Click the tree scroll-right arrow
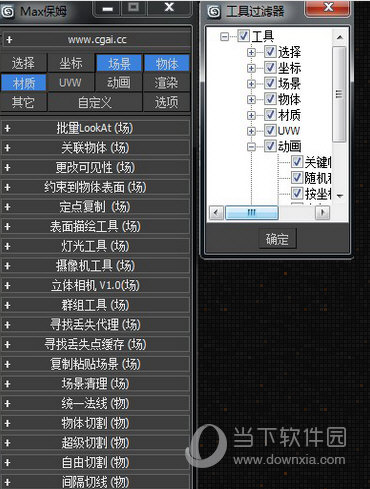Image resolution: width=370 pixels, height=489 pixels. 322,212
